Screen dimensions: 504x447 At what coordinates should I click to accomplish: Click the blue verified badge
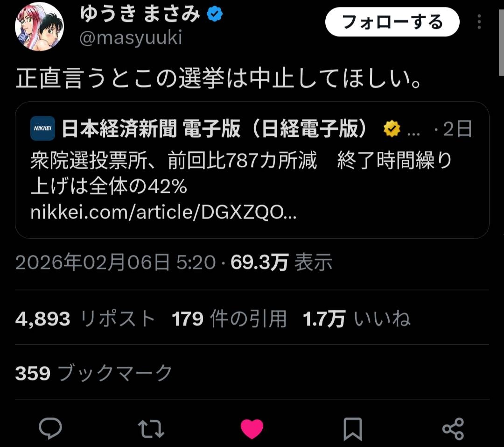214,14
